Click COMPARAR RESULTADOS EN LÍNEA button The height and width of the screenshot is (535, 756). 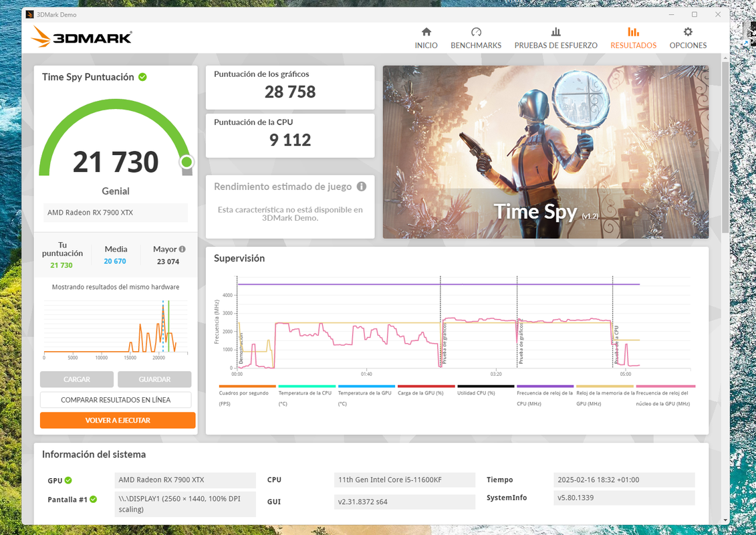(116, 399)
